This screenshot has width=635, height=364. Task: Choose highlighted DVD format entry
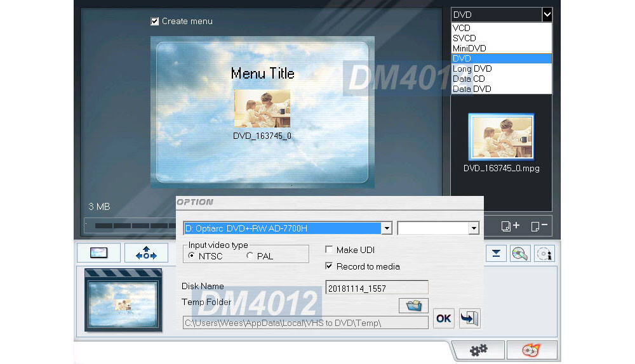(502, 58)
